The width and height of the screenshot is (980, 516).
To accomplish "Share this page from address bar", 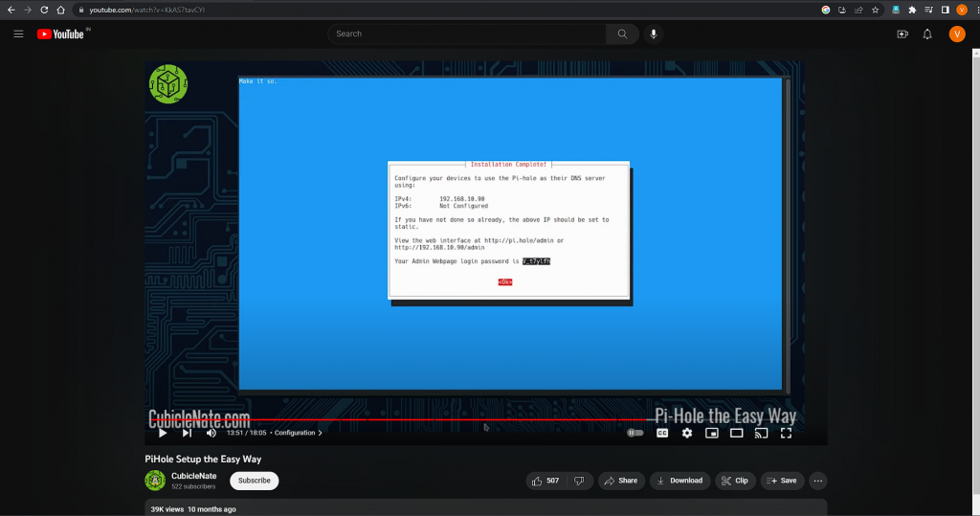I will pos(858,10).
